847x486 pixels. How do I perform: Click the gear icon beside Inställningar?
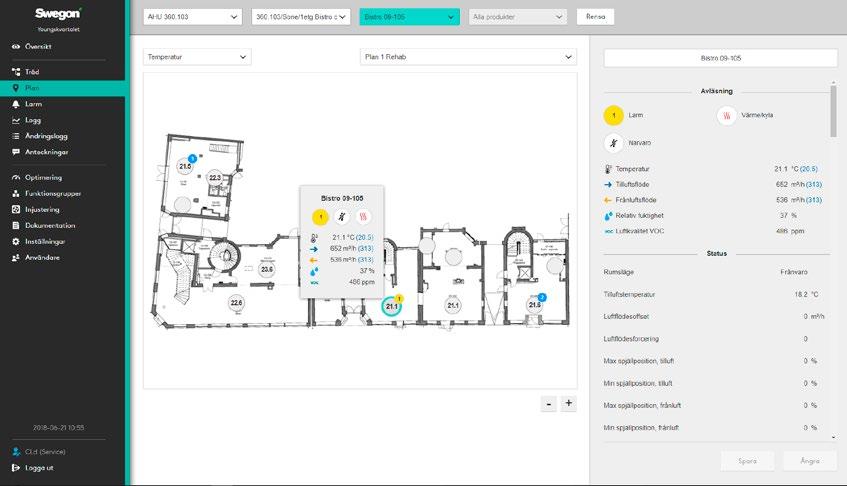(16, 241)
